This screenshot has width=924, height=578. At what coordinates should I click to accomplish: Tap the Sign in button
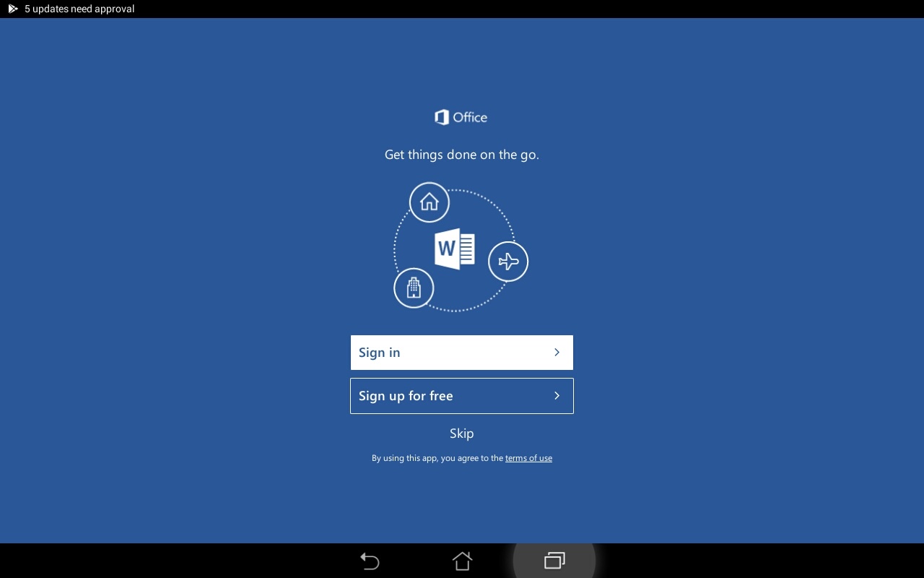(462, 353)
